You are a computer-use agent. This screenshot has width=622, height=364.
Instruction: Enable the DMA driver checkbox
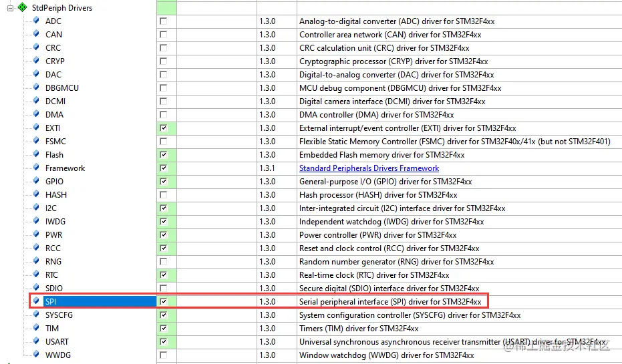[164, 115]
